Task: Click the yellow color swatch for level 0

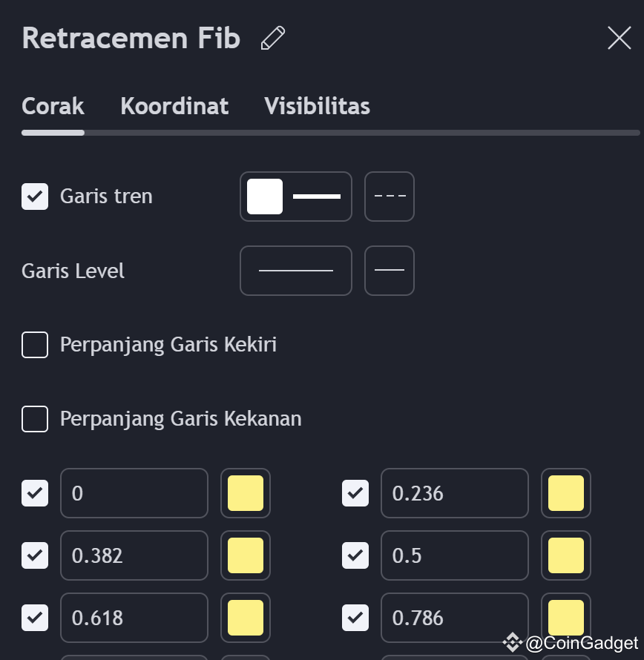Action: [x=246, y=493]
